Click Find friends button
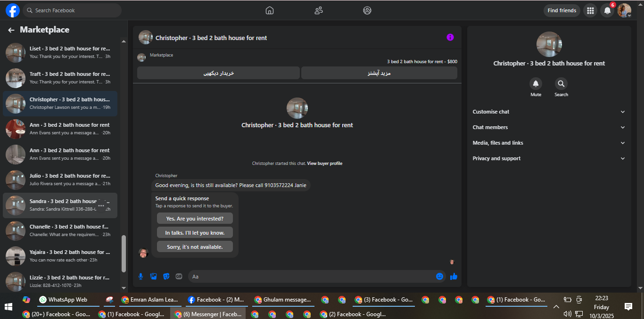The width and height of the screenshot is (644, 319). [x=562, y=10]
